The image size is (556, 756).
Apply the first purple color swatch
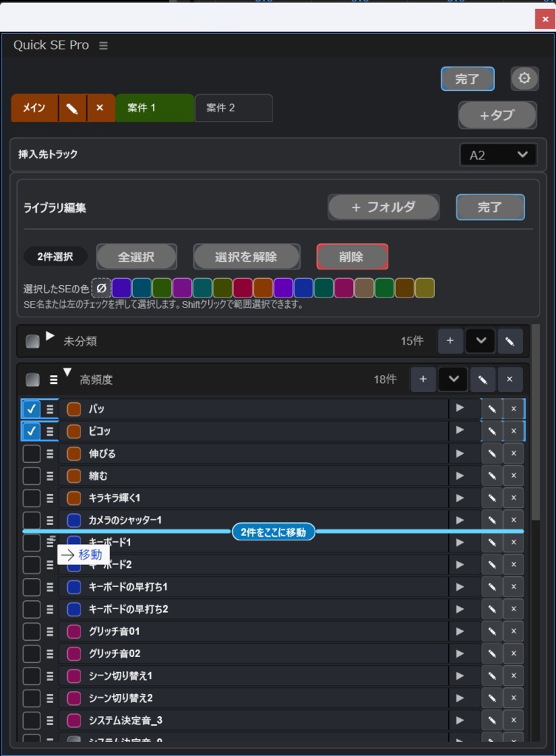(122, 289)
